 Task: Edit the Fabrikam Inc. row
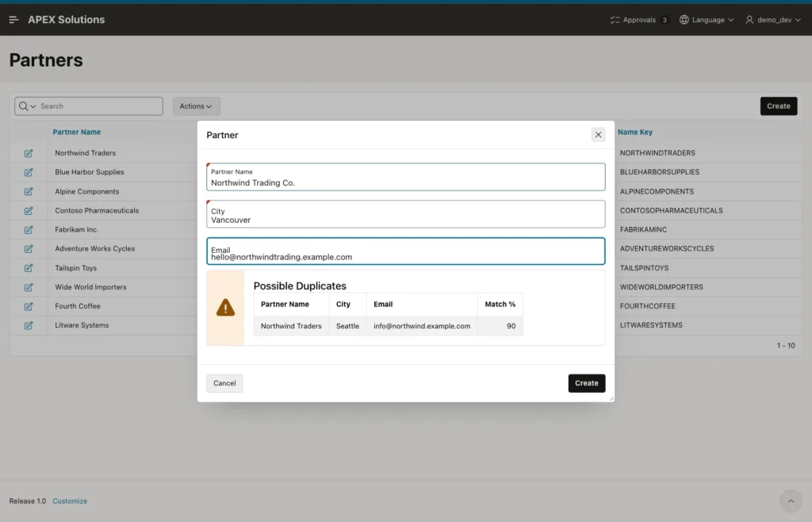29,230
